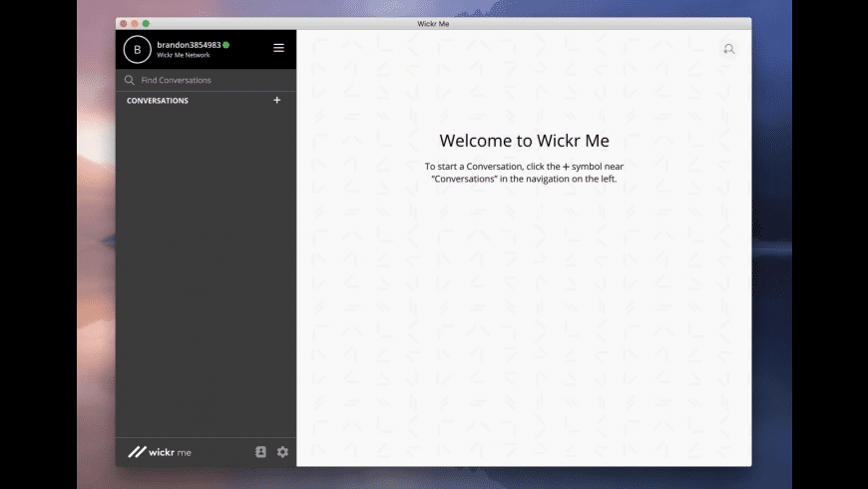The image size is (868, 489).
Task: Click the brandon3854983 username
Action: click(x=189, y=45)
